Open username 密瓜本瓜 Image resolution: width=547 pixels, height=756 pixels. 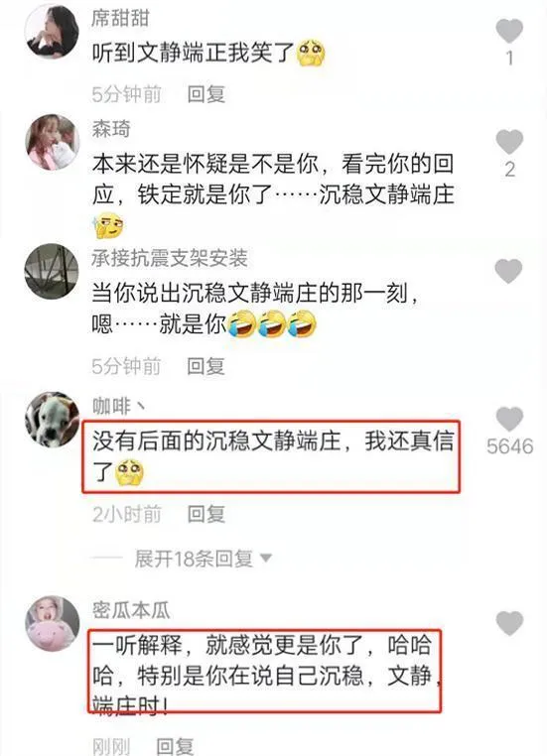[x=131, y=610]
